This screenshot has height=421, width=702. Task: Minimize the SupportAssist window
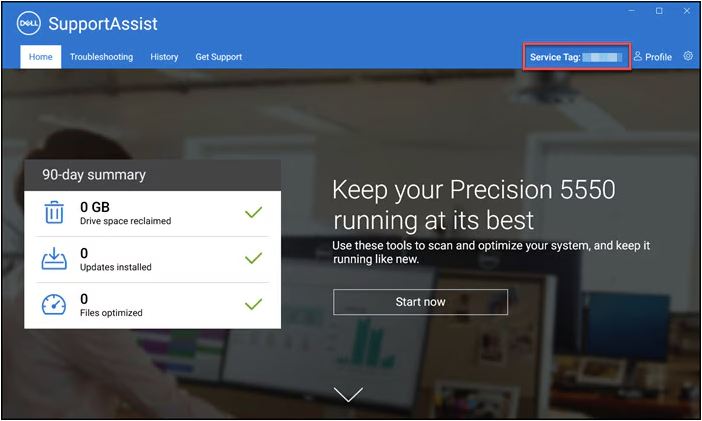631,11
